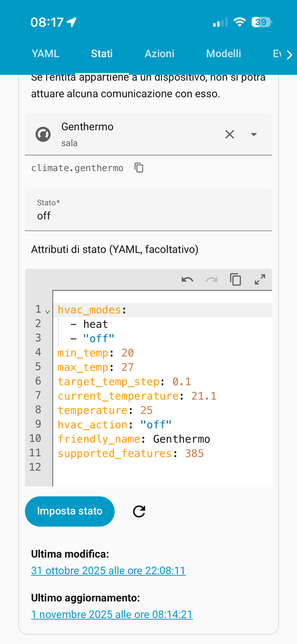The width and height of the screenshot is (297, 644).
Task: Copy the climate.genthermo entity ID
Action: click(x=139, y=168)
